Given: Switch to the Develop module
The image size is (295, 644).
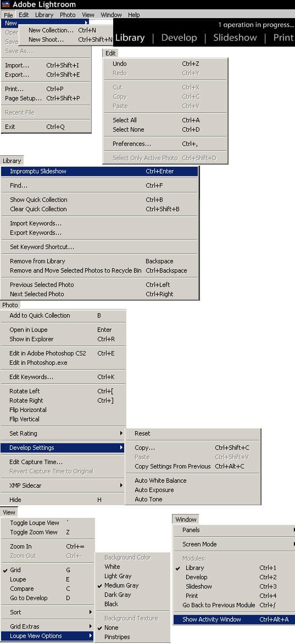Looking at the screenshot, I should coord(179,38).
